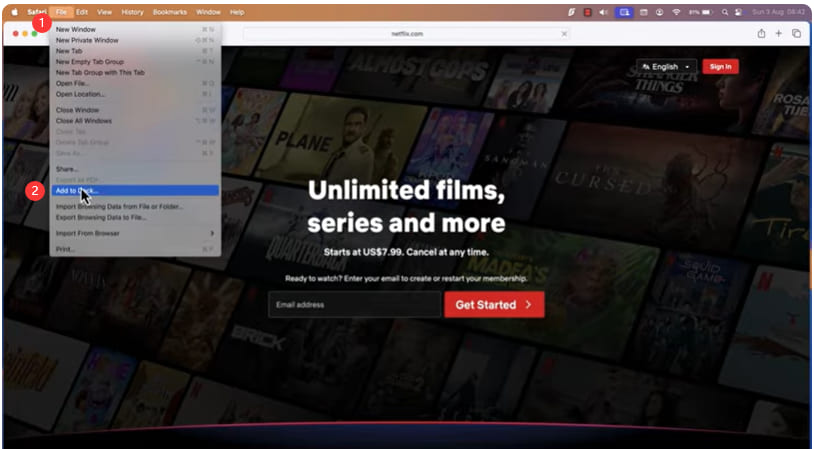Open the Help menu
This screenshot has width=814, height=449.
(x=237, y=12)
